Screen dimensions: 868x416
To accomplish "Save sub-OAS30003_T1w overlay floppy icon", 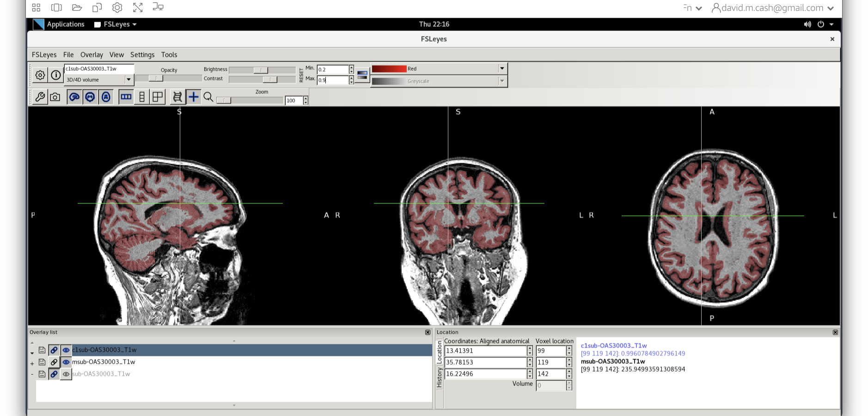I will [x=42, y=374].
